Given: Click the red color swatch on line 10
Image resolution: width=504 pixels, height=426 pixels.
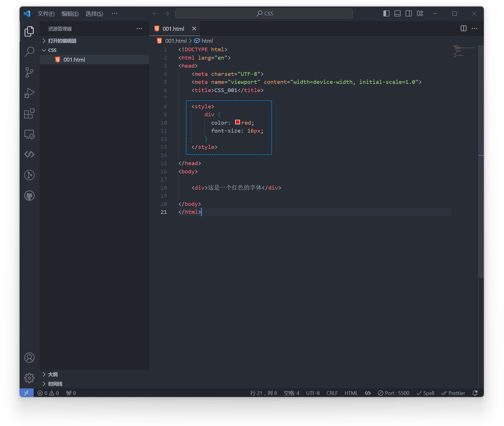Looking at the screenshot, I should (237, 122).
